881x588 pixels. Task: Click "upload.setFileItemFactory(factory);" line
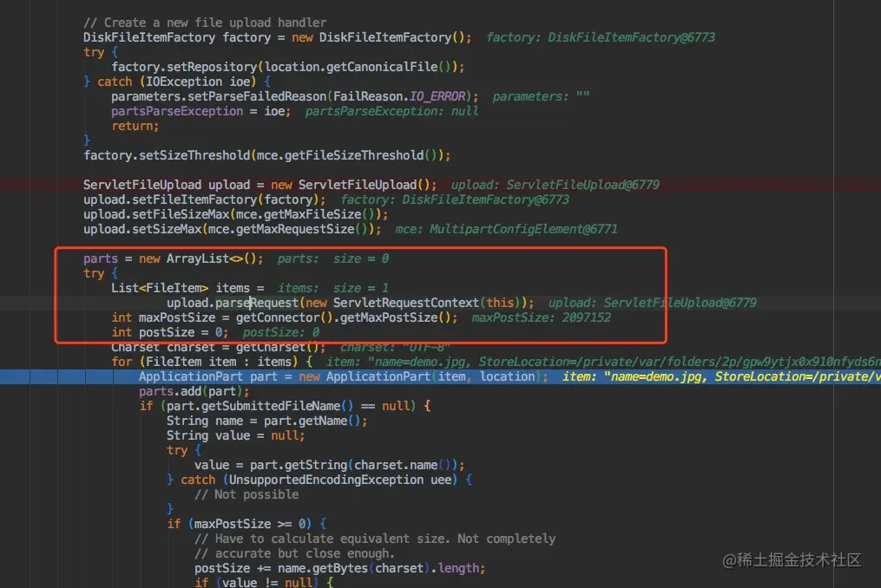pos(205,199)
